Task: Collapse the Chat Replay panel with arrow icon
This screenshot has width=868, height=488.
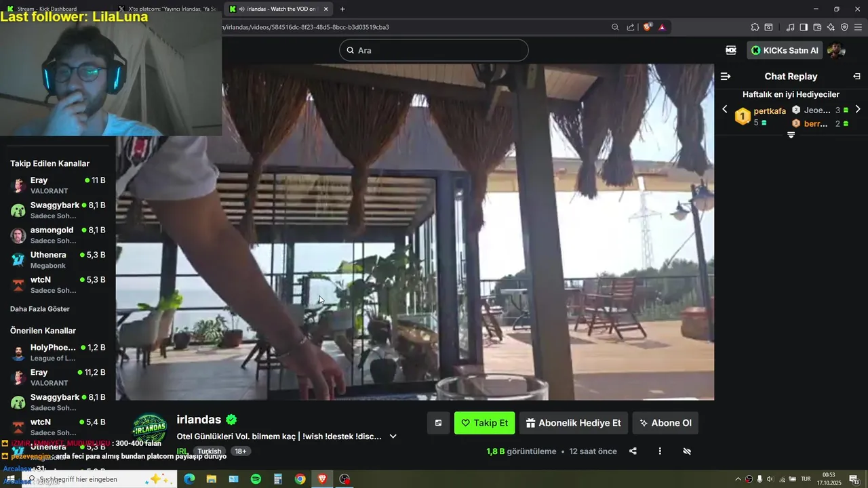Action: (856, 77)
